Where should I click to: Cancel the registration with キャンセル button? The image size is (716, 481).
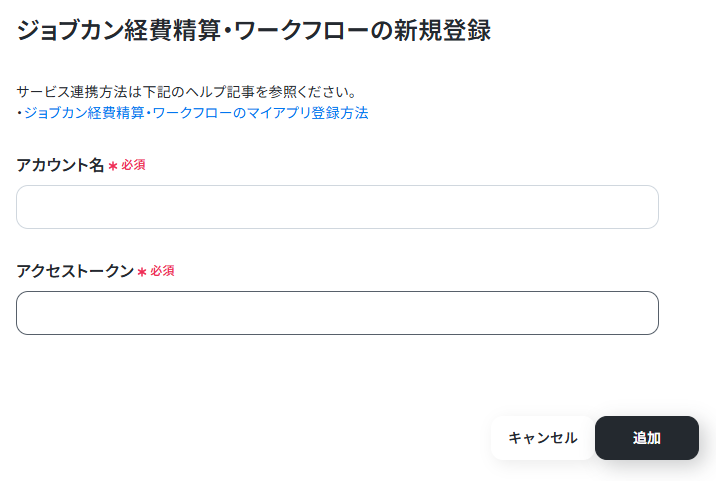[x=542, y=438]
